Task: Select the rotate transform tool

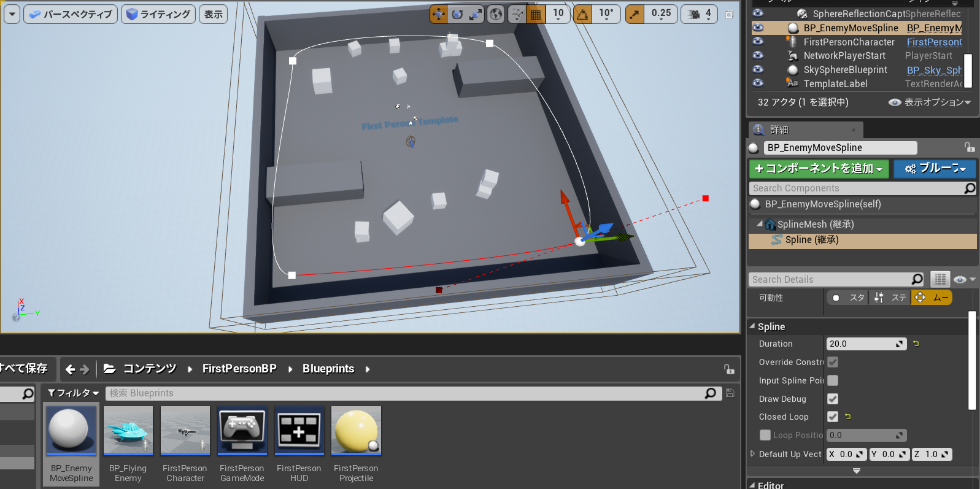Action: tap(457, 14)
